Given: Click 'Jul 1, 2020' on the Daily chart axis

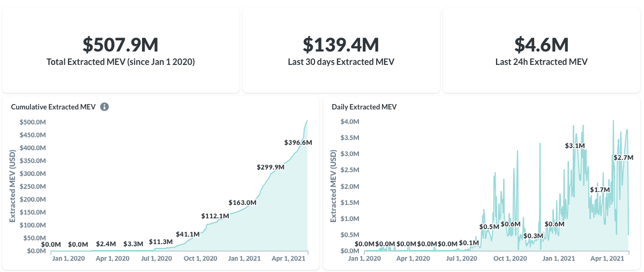Looking at the screenshot, I should point(462,259).
